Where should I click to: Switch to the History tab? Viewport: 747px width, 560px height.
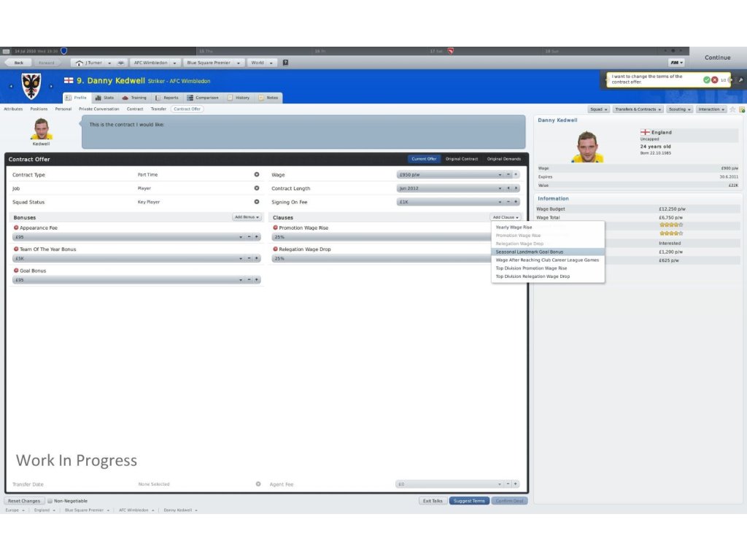pos(239,98)
